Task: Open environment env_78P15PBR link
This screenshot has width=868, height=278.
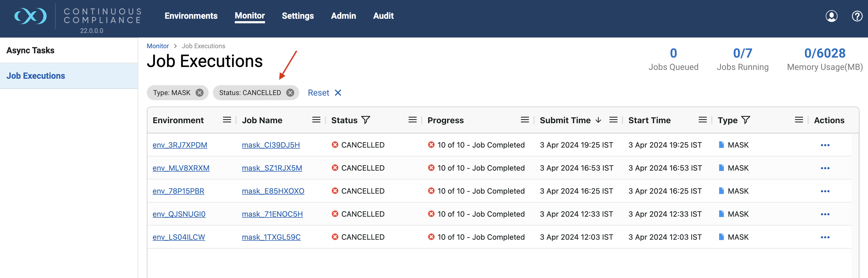Action: [178, 191]
